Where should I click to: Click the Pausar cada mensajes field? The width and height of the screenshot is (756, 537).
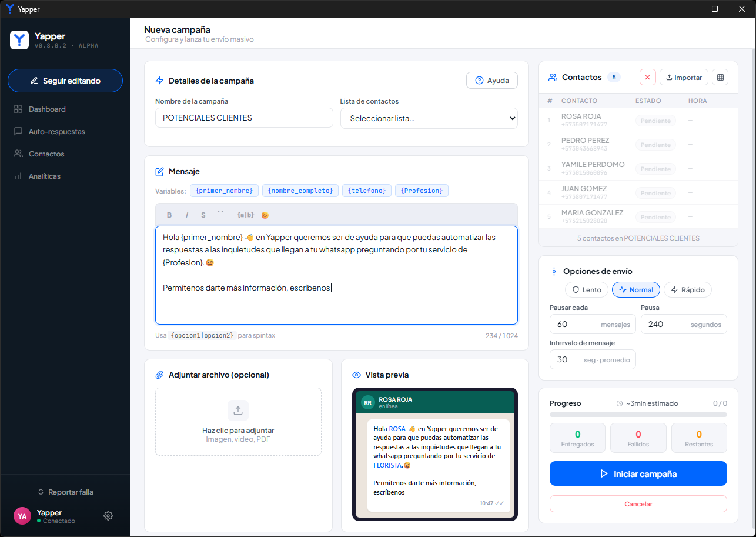tap(593, 324)
